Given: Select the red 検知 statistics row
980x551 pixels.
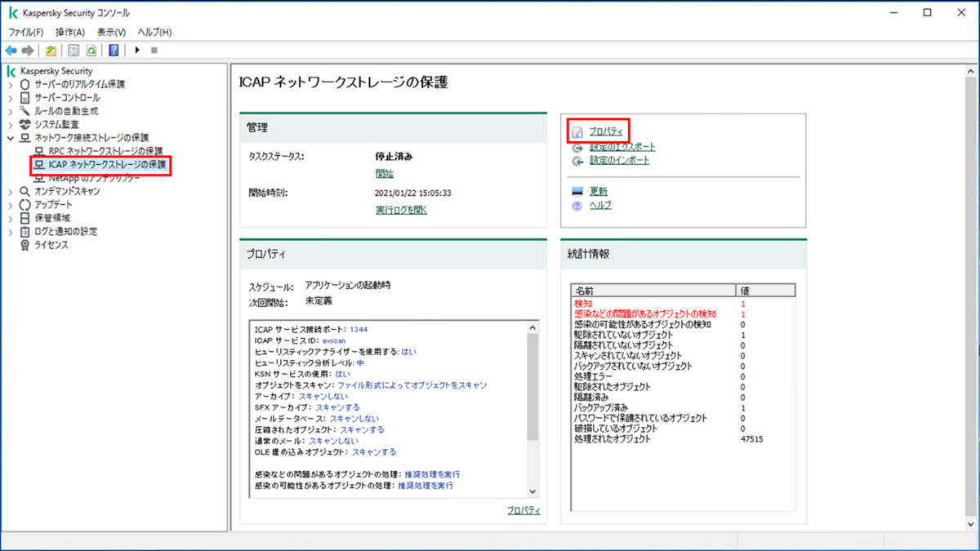Looking at the screenshot, I should 683,304.
